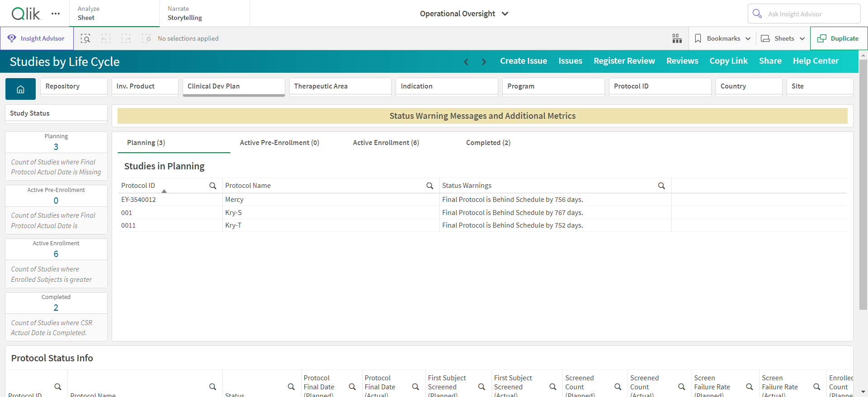This screenshot has height=397, width=868.
Task: Search Screened Count (Actual) column
Action: point(682,387)
